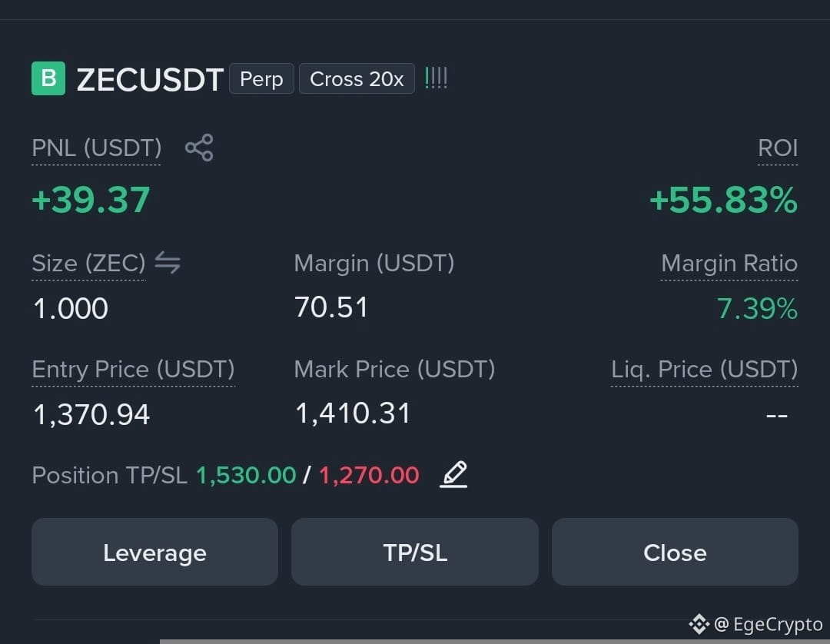Click take profit value 1,530.00
Viewport: 830px width, 644px height.
pos(246,475)
